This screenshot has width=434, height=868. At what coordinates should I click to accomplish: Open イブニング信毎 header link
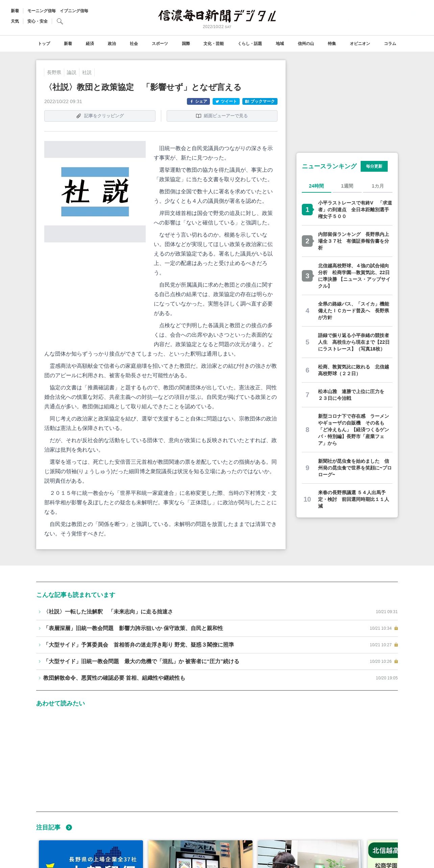(74, 11)
